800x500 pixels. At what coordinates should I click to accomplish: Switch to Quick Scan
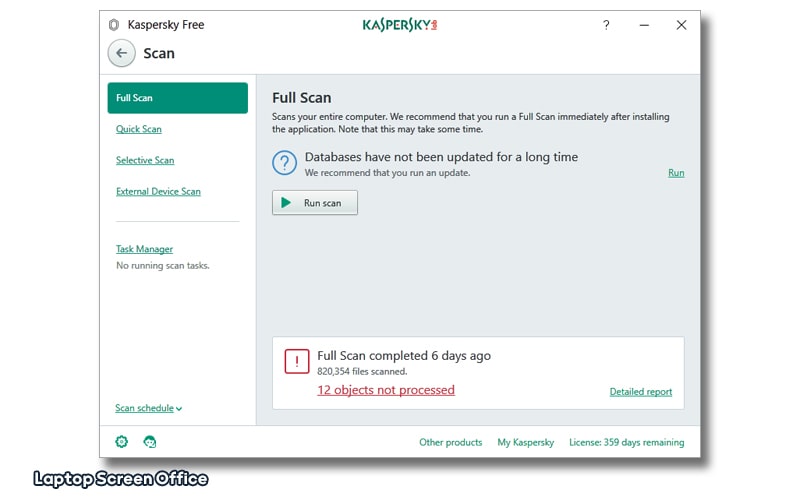(139, 129)
